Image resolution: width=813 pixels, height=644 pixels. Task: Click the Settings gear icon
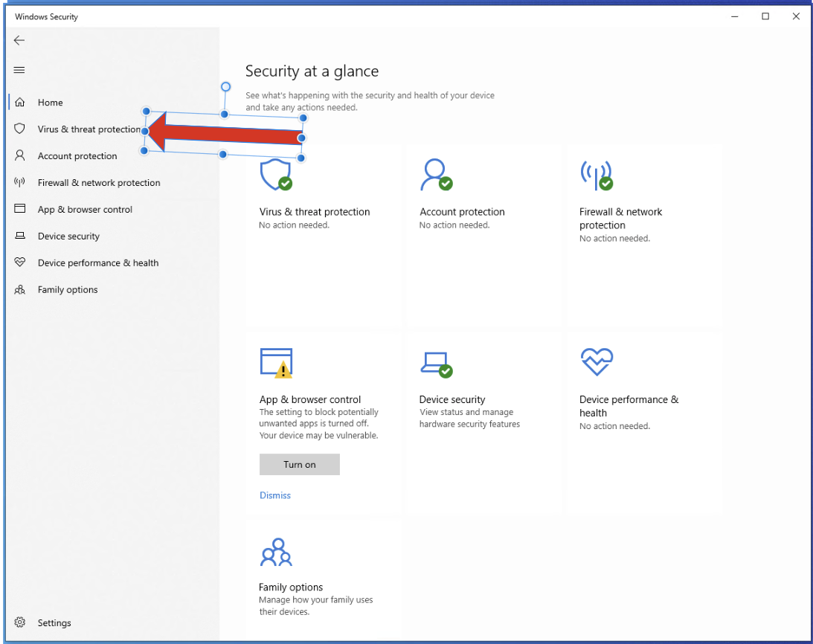click(x=19, y=622)
